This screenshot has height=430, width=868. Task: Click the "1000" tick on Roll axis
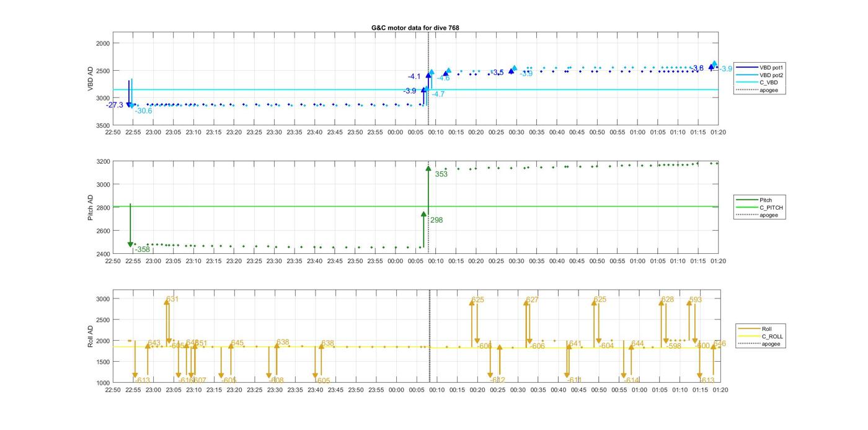(103, 383)
